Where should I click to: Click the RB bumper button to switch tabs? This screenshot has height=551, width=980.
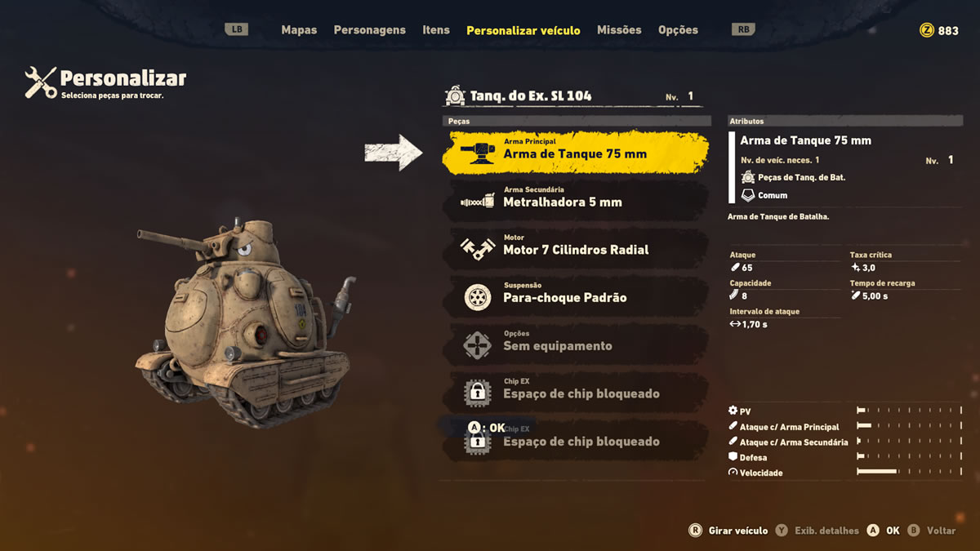point(743,29)
